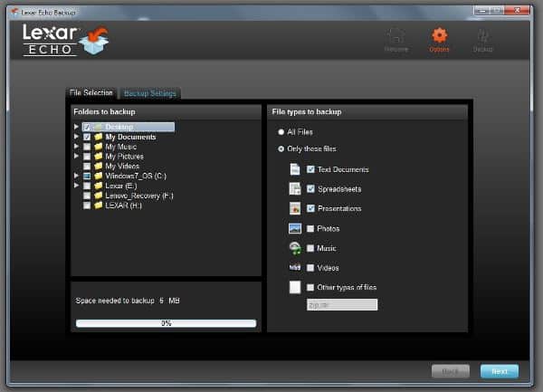This screenshot has width=543, height=392.
Task: Click the Photos file type icon
Action: pos(295,228)
